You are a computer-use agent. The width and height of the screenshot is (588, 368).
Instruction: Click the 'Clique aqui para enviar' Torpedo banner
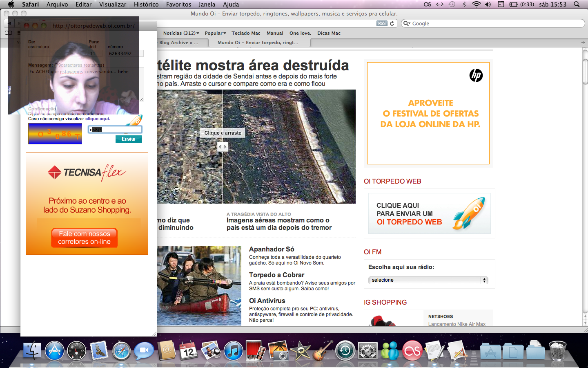pyautogui.click(x=429, y=213)
